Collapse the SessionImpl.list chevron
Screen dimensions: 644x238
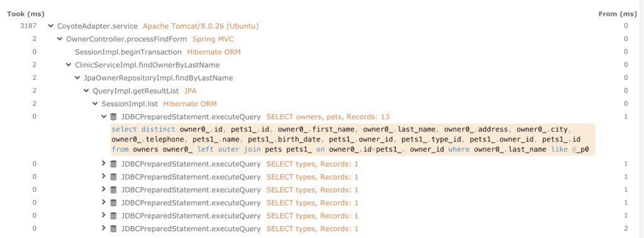[95, 104]
